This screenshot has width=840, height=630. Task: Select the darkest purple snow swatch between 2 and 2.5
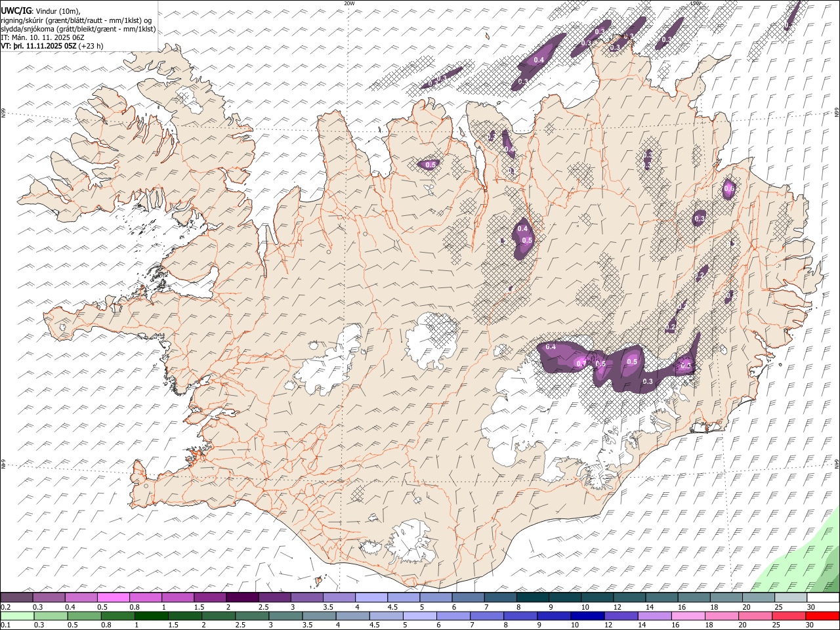pos(241,598)
